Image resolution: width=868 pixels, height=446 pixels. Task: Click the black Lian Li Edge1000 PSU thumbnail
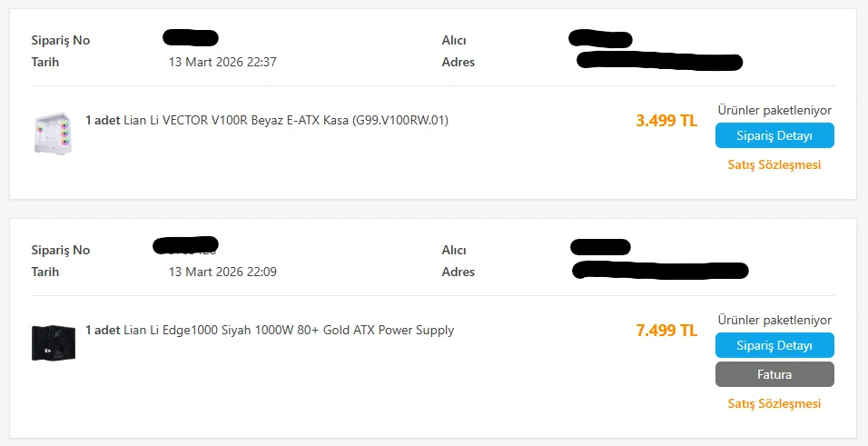pyautogui.click(x=52, y=342)
